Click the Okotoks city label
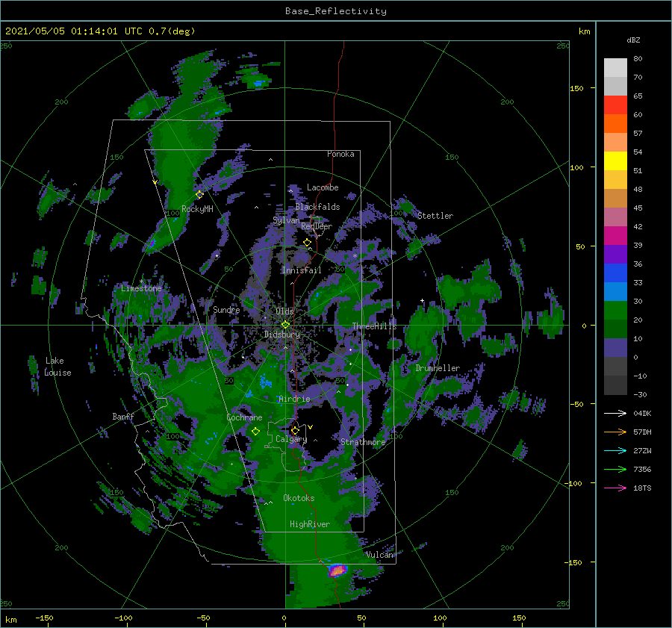The width and height of the screenshot is (672, 628). click(299, 498)
